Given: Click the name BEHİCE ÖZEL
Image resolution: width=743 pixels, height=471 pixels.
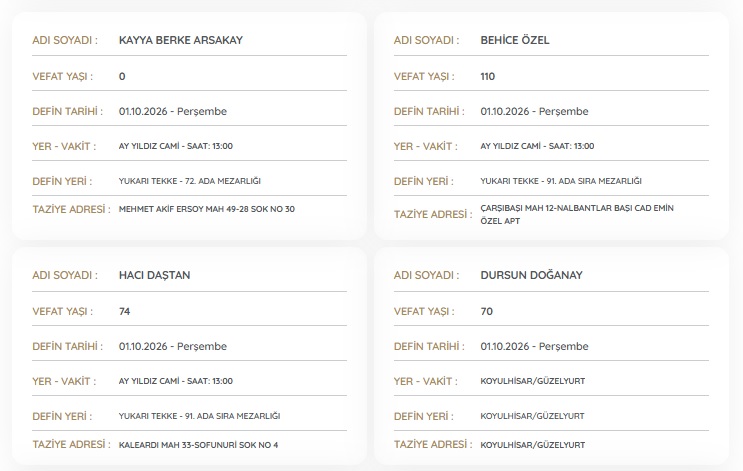Looking at the screenshot, I should tap(515, 40).
